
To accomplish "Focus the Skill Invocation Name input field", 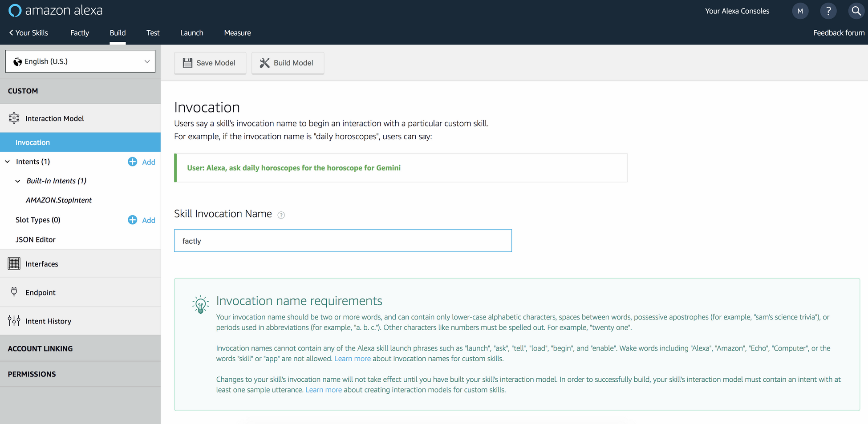I will 343,241.
